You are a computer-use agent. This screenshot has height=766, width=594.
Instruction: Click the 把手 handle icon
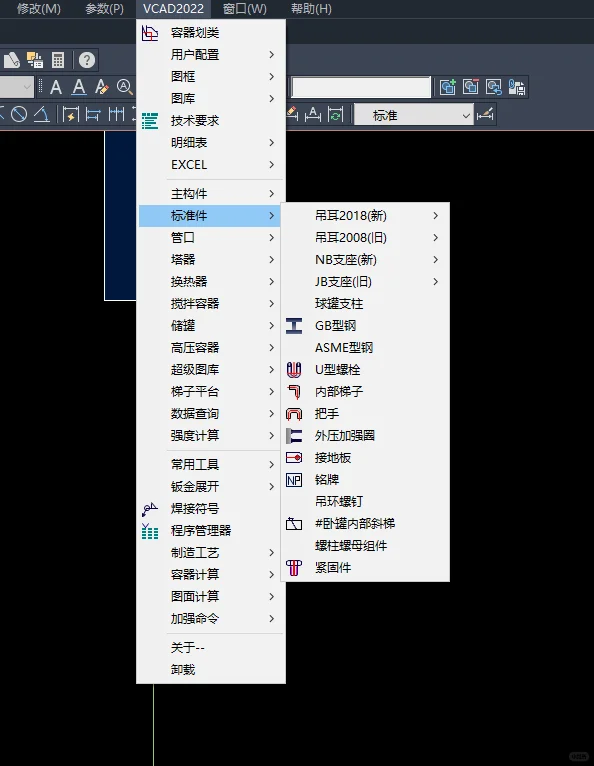tap(294, 414)
